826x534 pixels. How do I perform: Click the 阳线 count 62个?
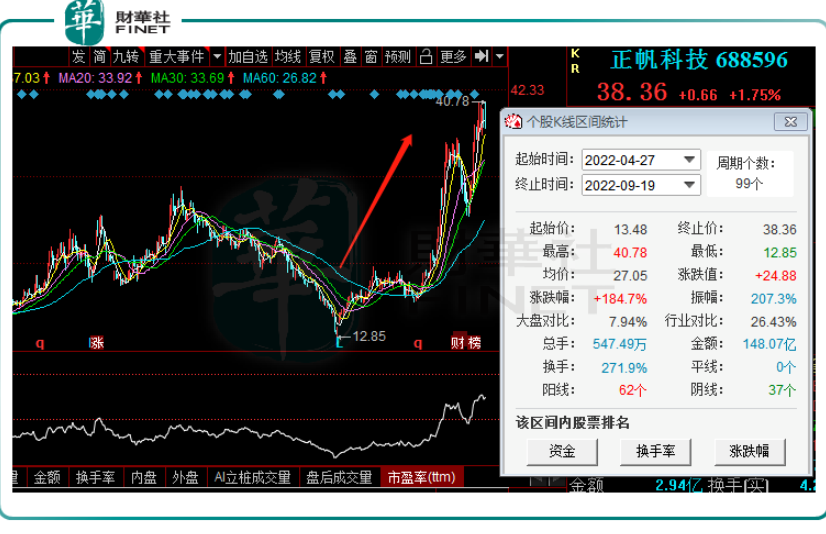(x=633, y=390)
